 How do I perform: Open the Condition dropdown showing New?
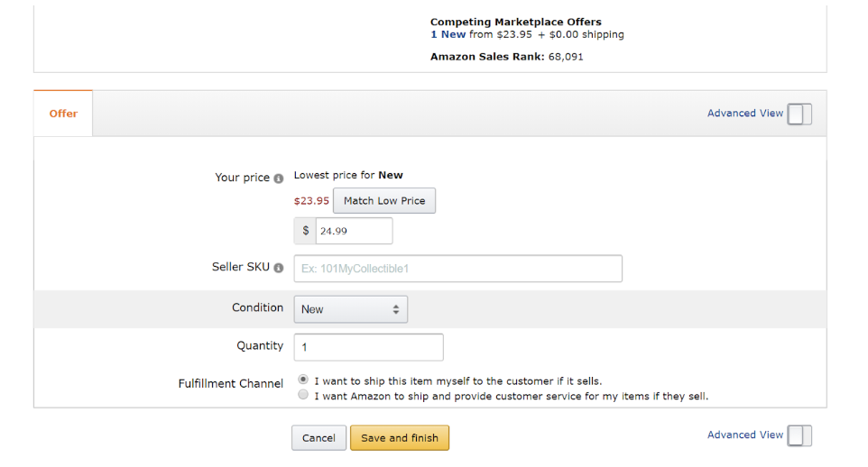[350, 309]
